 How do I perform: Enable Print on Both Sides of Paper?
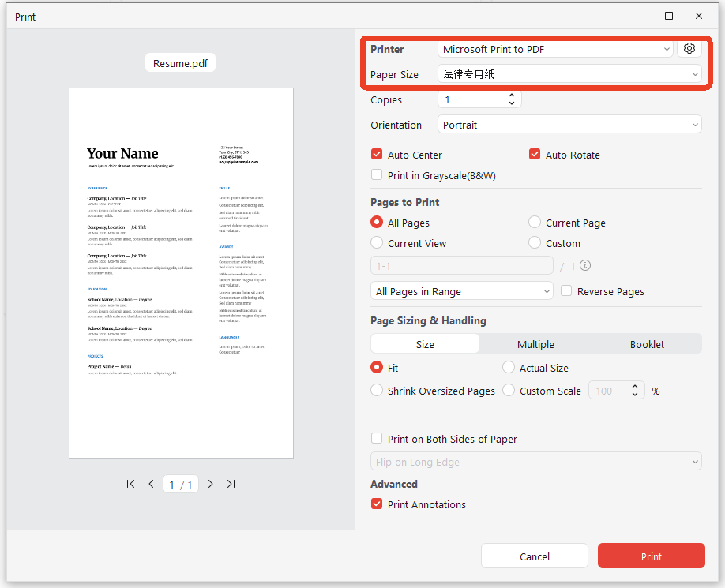click(377, 438)
